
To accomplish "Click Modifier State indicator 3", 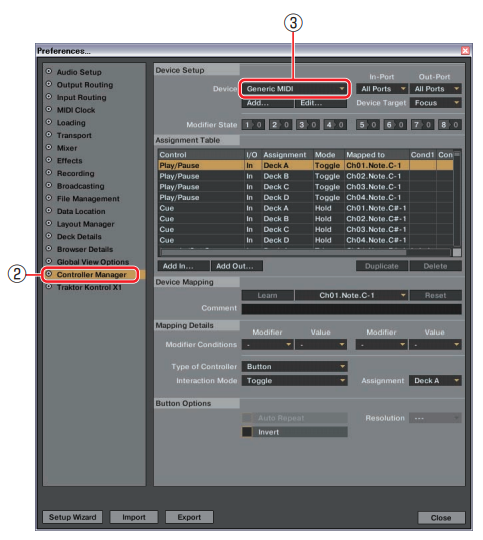I will (x=308, y=125).
